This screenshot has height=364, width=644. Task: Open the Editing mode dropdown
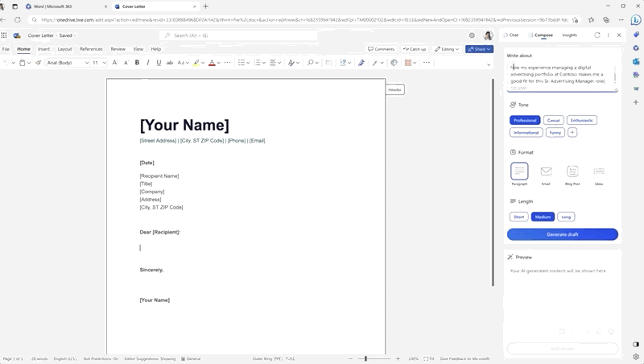click(x=447, y=49)
